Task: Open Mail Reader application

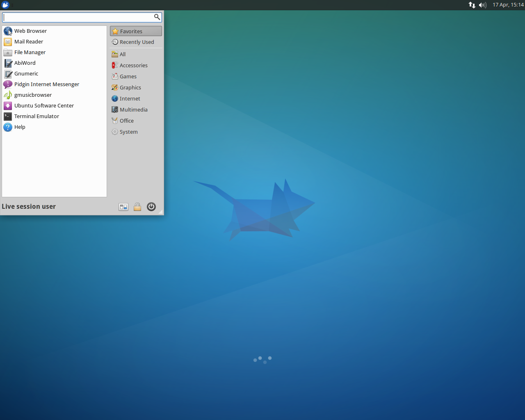Action: (x=54, y=42)
